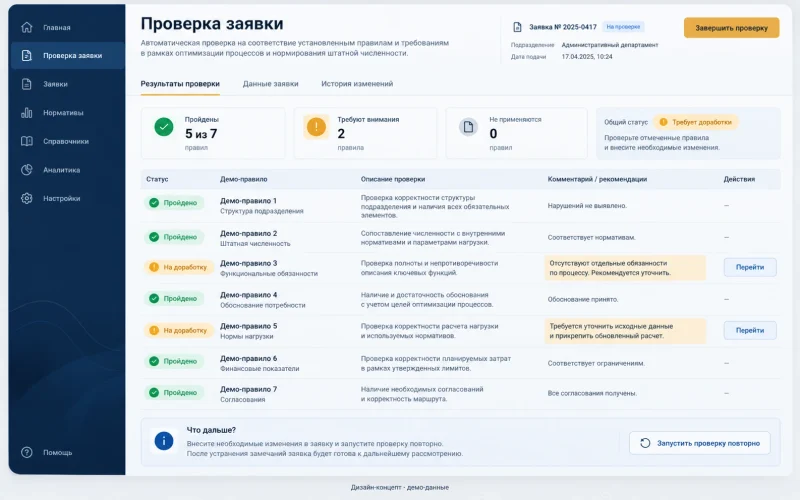Click the comment Нарушений не выявлено.
Image resolution: width=800 pixels, height=500 pixels.
pyautogui.click(x=587, y=206)
